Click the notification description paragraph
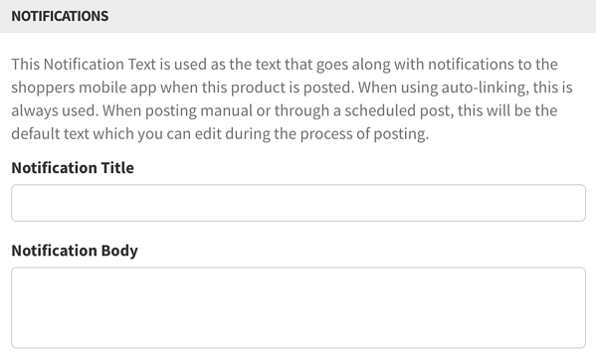This screenshot has width=596, height=364. click(292, 98)
